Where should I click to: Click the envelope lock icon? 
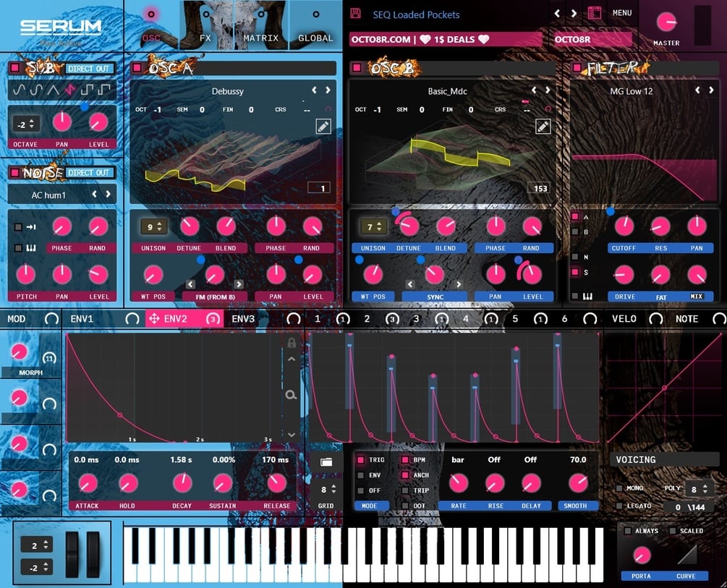click(x=292, y=343)
